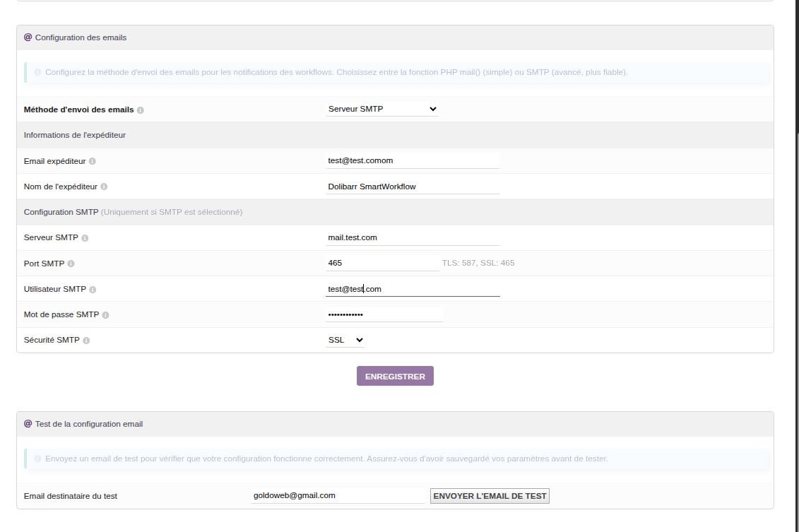Click the mail.test.com server field
Image resolution: width=799 pixels, height=532 pixels.
coord(412,237)
